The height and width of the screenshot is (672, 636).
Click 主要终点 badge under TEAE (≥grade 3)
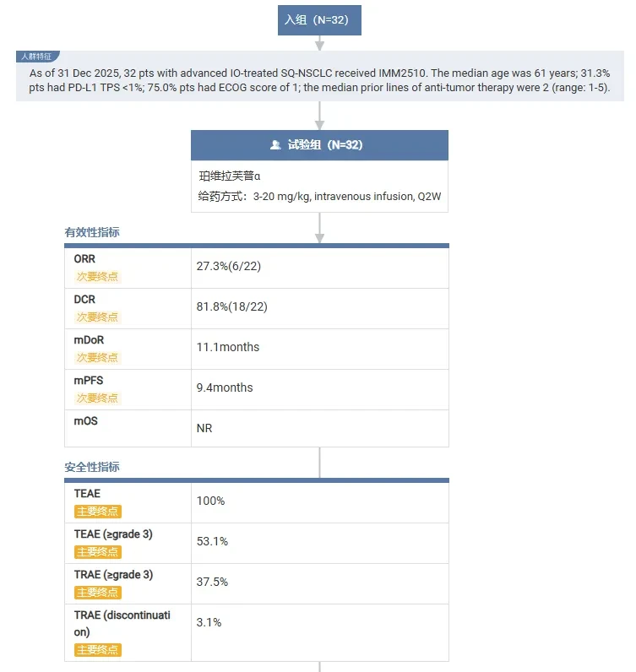pos(98,552)
